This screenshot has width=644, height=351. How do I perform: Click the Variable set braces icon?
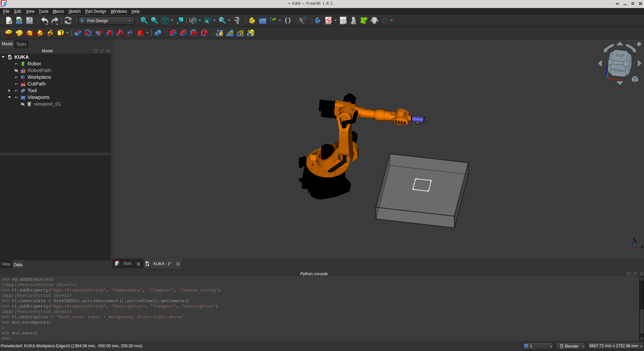[288, 20]
